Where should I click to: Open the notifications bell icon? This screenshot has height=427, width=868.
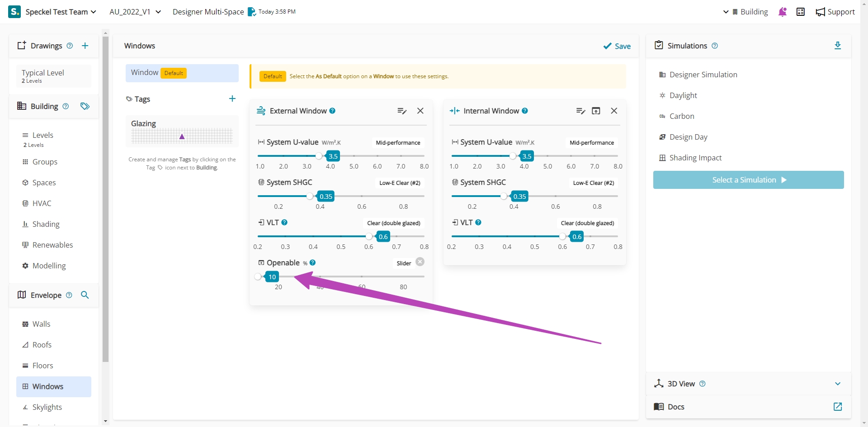click(783, 12)
